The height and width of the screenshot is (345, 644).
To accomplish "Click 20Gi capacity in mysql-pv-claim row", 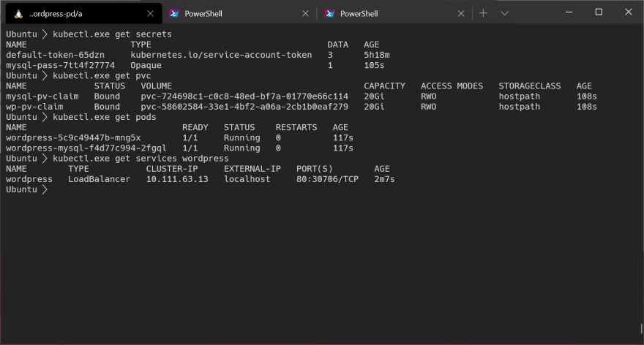I will pos(374,96).
